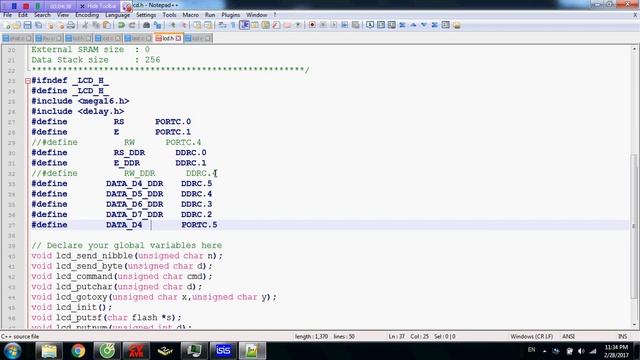Image resolution: width=640 pixels, height=360 pixels.
Task: Click the volume icon in system tray
Action: (x=581, y=351)
